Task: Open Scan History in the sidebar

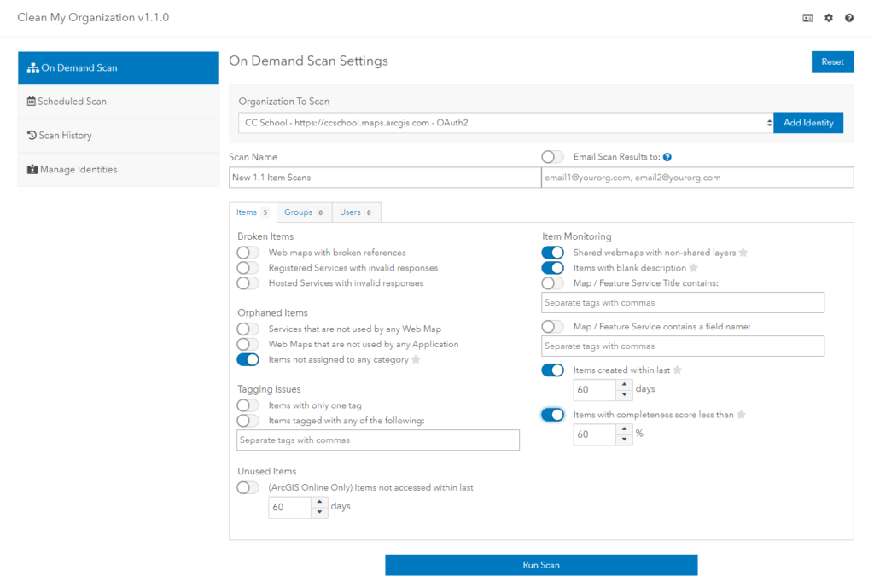Action: (64, 136)
